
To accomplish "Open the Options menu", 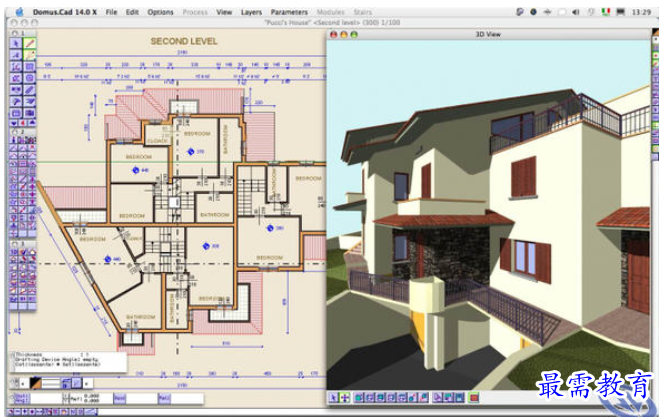I will click(x=160, y=12).
